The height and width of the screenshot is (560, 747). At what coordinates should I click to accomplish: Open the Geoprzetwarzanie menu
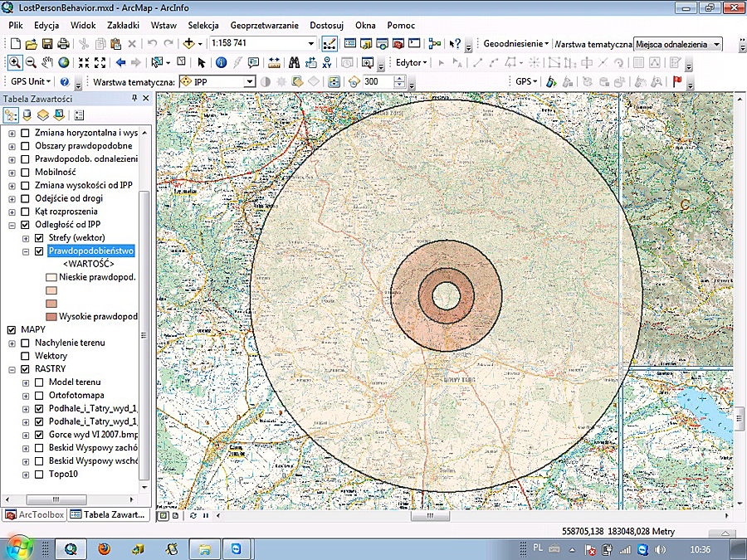(265, 26)
